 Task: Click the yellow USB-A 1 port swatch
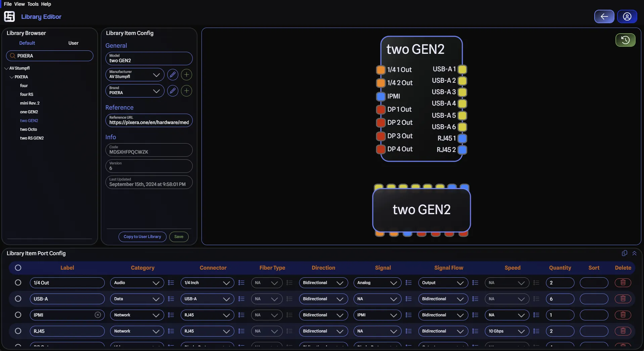[x=462, y=69]
